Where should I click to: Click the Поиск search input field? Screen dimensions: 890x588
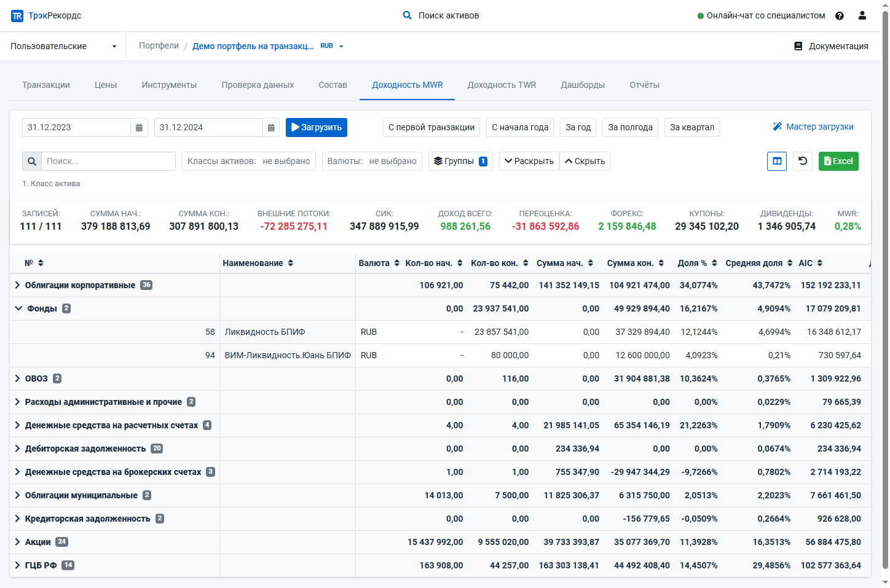click(108, 161)
